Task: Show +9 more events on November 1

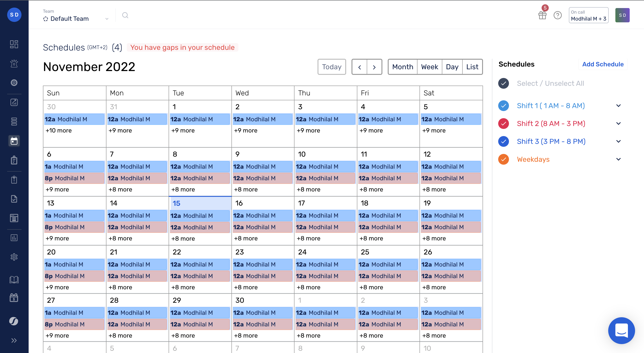Action: coord(183,130)
